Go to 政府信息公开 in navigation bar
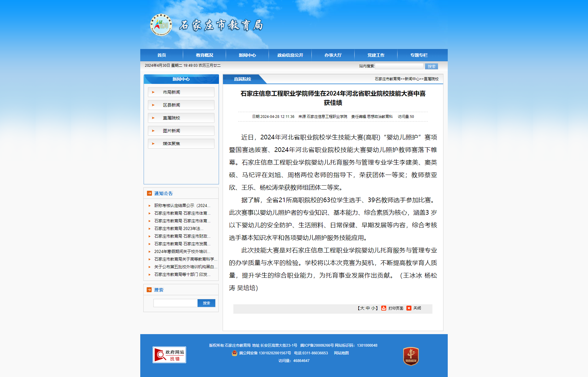588x377 pixels. point(290,55)
